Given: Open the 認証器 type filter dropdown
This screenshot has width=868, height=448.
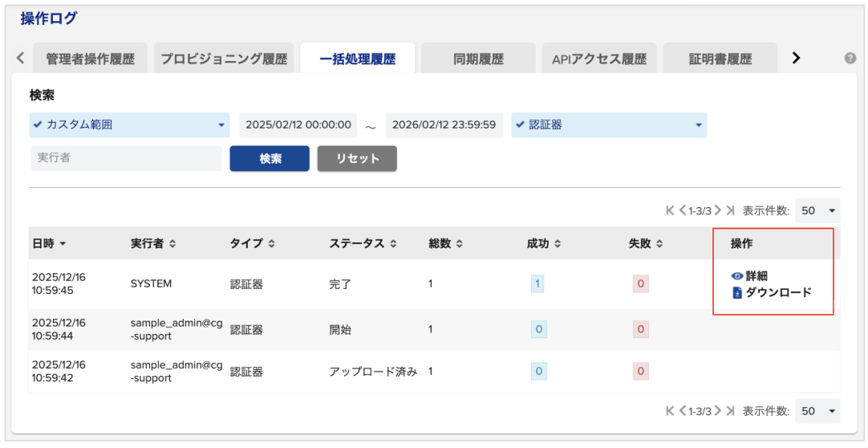Looking at the screenshot, I should [609, 125].
